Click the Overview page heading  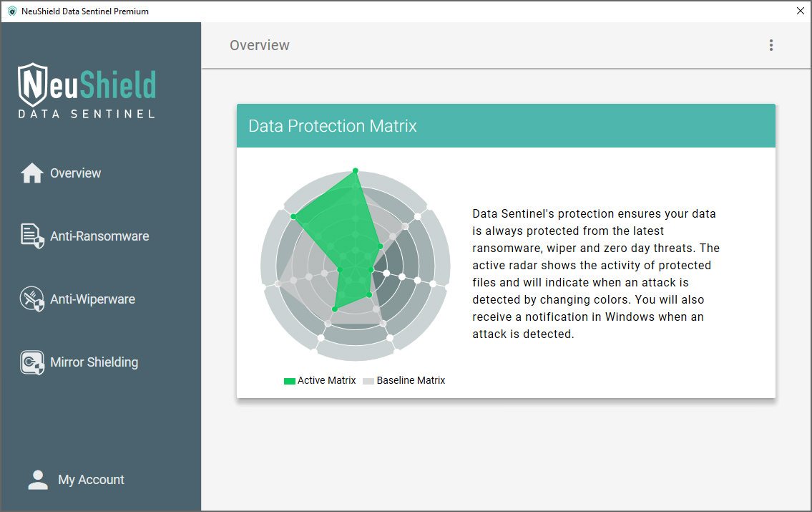click(260, 45)
